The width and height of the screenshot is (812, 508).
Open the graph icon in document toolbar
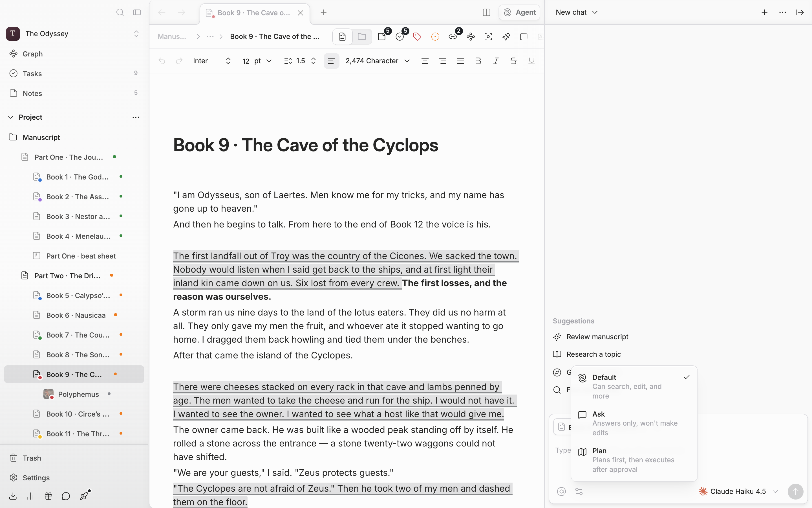click(x=471, y=37)
